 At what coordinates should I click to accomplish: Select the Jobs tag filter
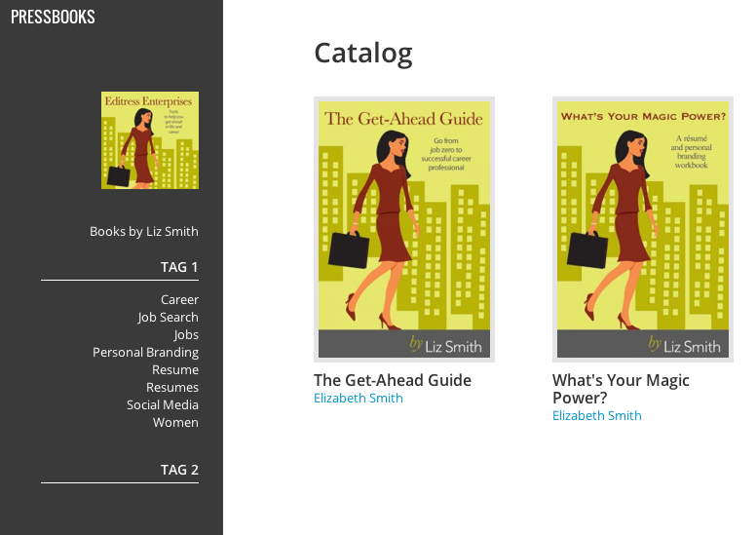(186, 335)
